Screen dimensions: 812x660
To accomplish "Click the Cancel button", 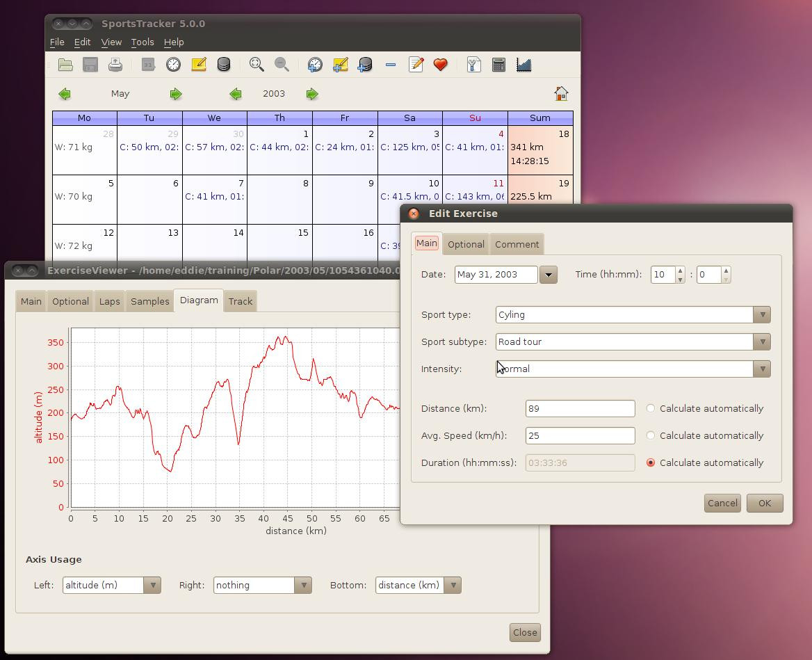I will pyautogui.click(x=722, y=503).
